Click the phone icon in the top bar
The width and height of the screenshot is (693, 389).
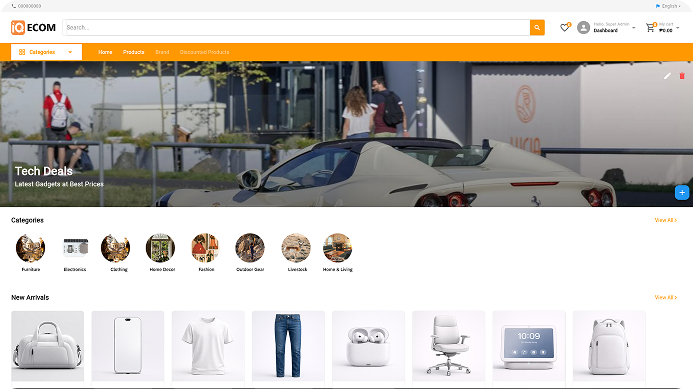(x=14, y=6)
